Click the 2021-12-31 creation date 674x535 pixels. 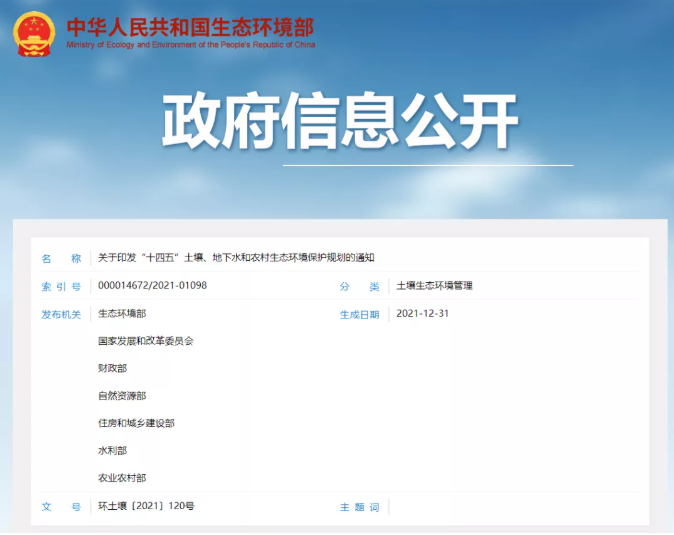coord(423,314)
